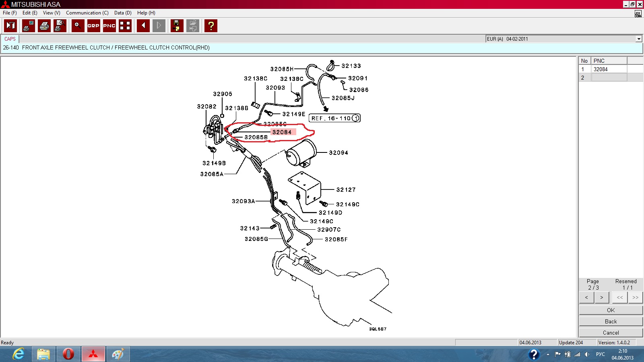Select part number 32085A in diagram
This screenshot has height=362, width=644.
(x=212, y=174)
